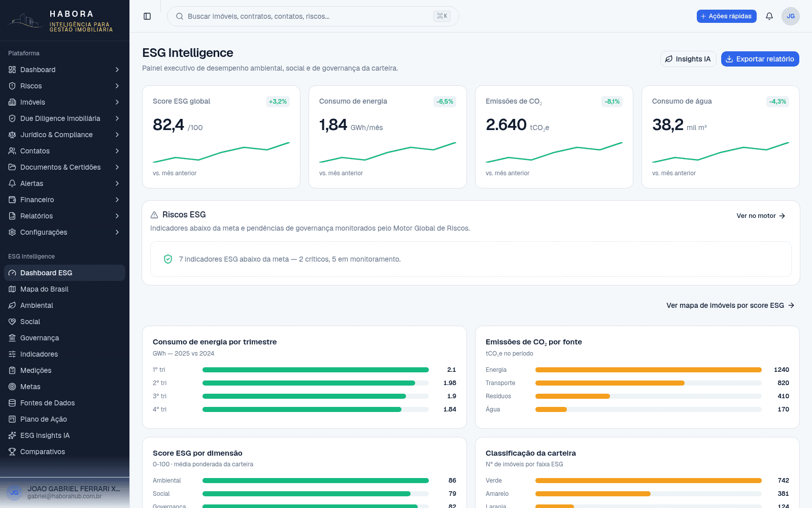
Task: Click the Resíduos value 410
Action: point(783,396)
